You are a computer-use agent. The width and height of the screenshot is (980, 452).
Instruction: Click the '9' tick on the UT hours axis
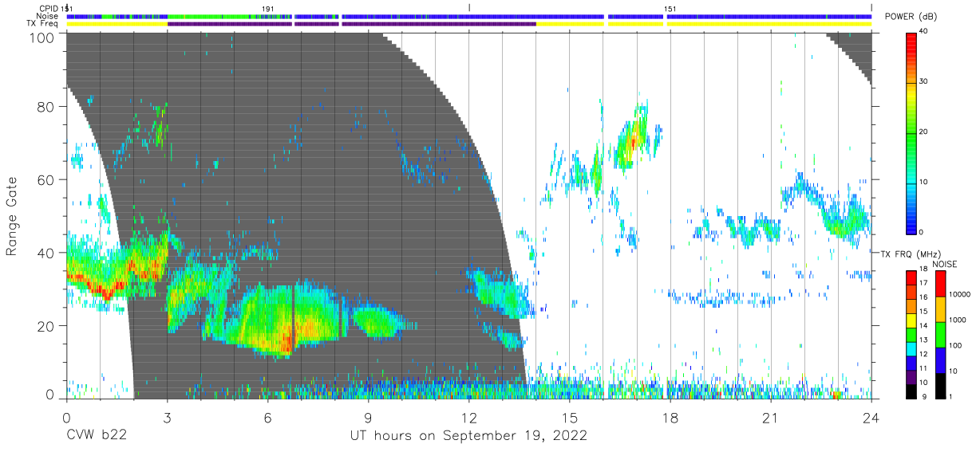coord(368,417)
